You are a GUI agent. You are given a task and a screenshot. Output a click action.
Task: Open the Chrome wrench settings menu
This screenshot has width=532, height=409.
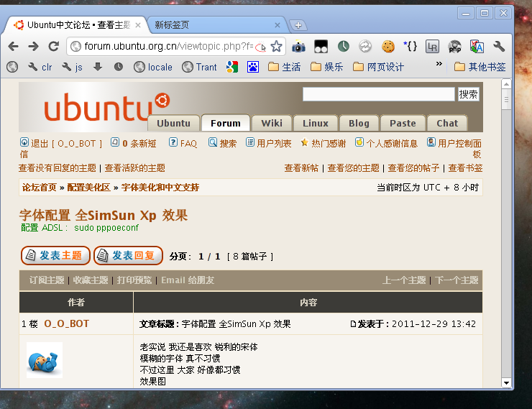coord(499,46)
